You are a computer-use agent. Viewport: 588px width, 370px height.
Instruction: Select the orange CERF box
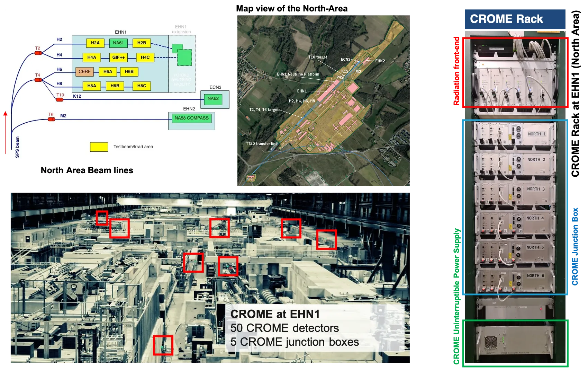tap(84, 72)
